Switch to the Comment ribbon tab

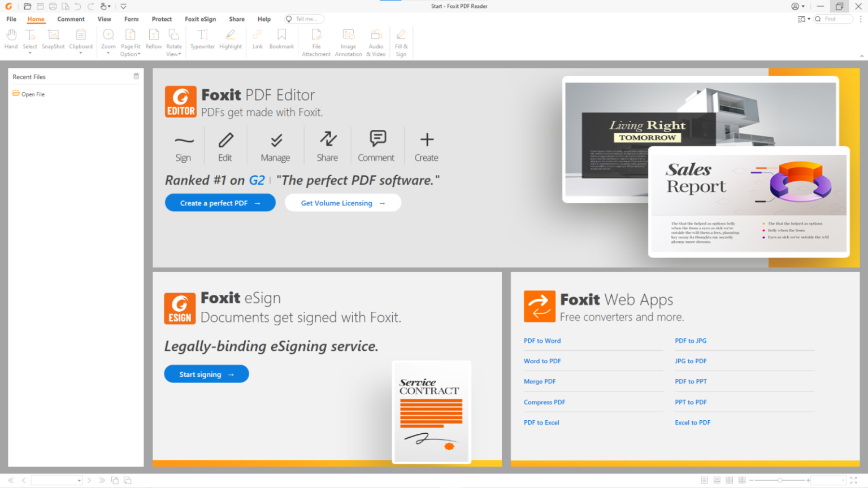coord(71,19)
